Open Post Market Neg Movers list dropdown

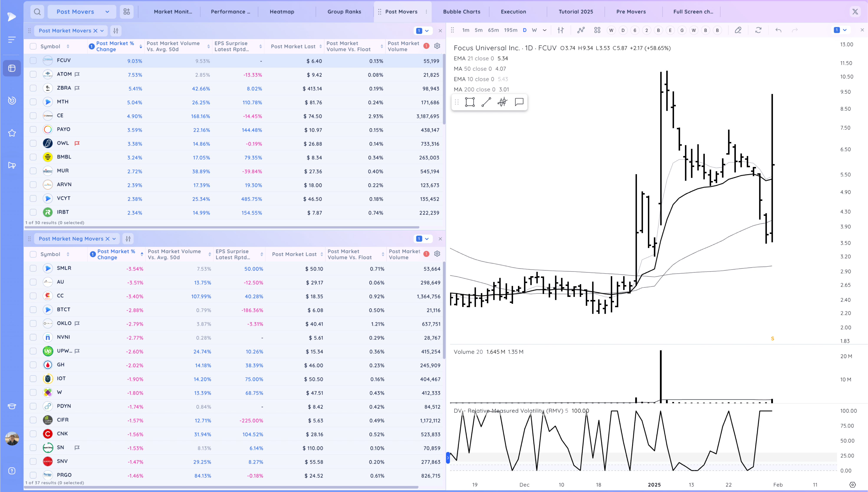point(114,239)
